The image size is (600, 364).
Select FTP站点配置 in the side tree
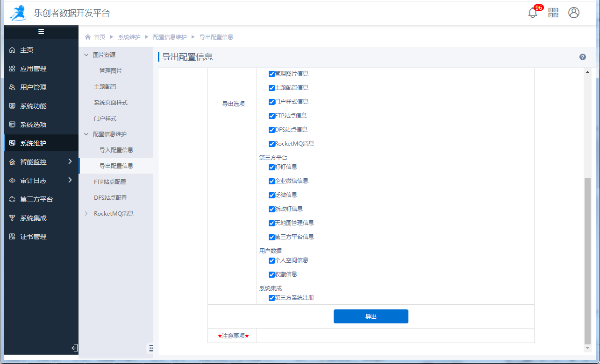tap(110, 182)
